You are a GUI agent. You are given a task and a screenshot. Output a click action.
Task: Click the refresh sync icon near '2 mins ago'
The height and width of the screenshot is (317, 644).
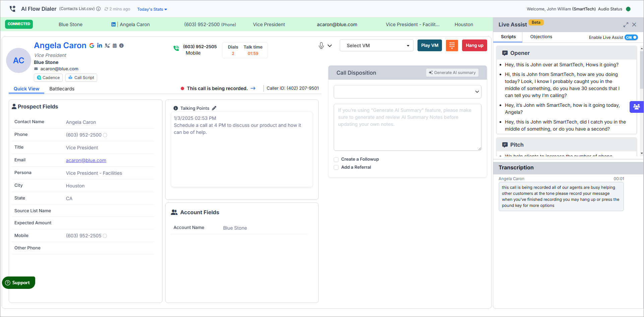(x=106, y=9)
